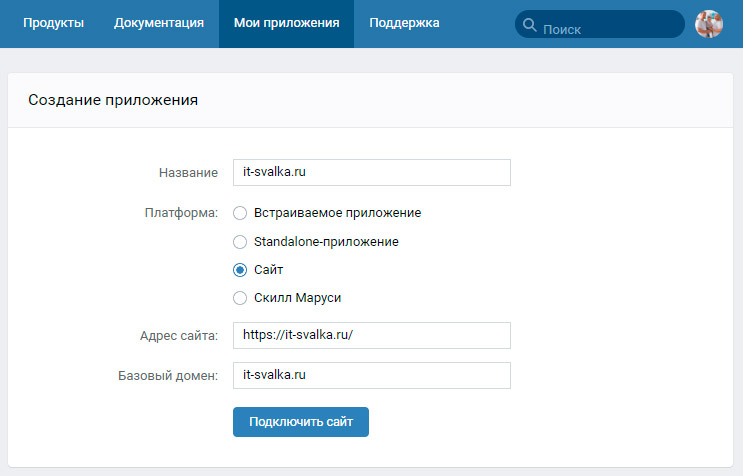Click the Название input field
Image resolution: width=743 pixels, height=476 pixels.
coord(372,172)
